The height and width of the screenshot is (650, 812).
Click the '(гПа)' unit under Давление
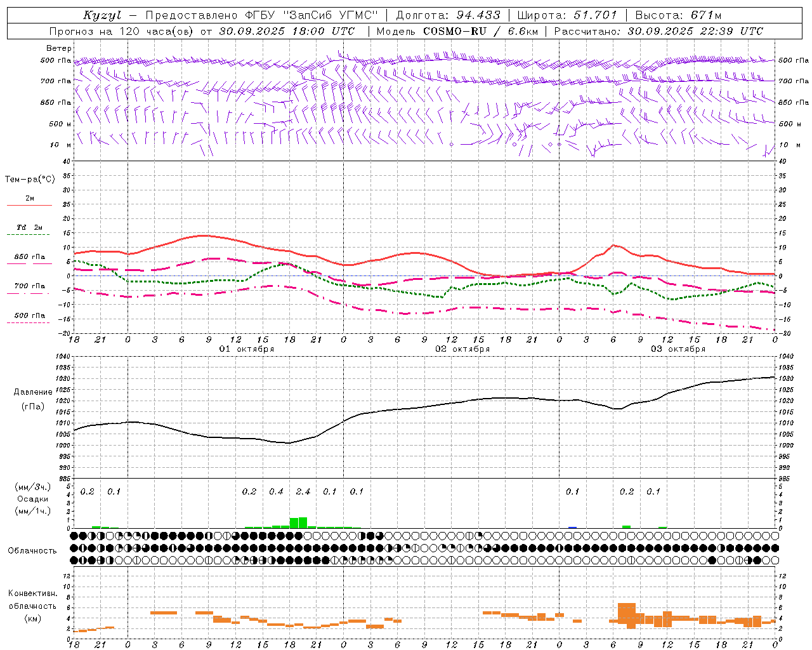[33, 407]
